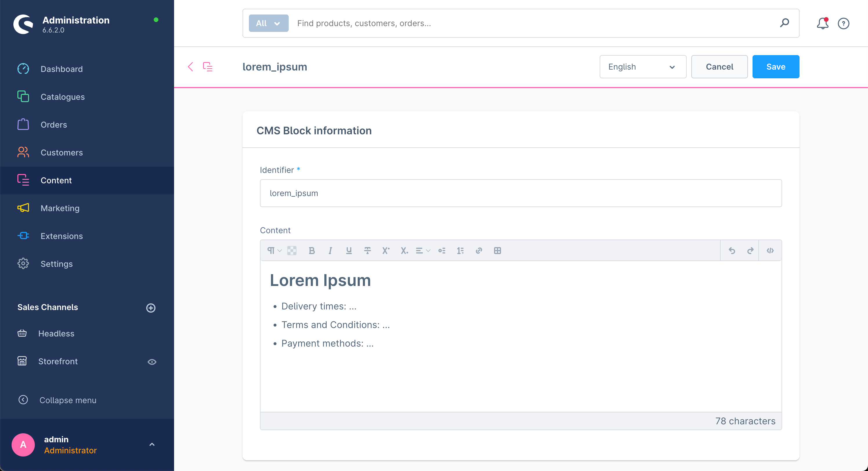868x471 pixels.
Task: Open the English language selector
Action: (x=641, y=66)
